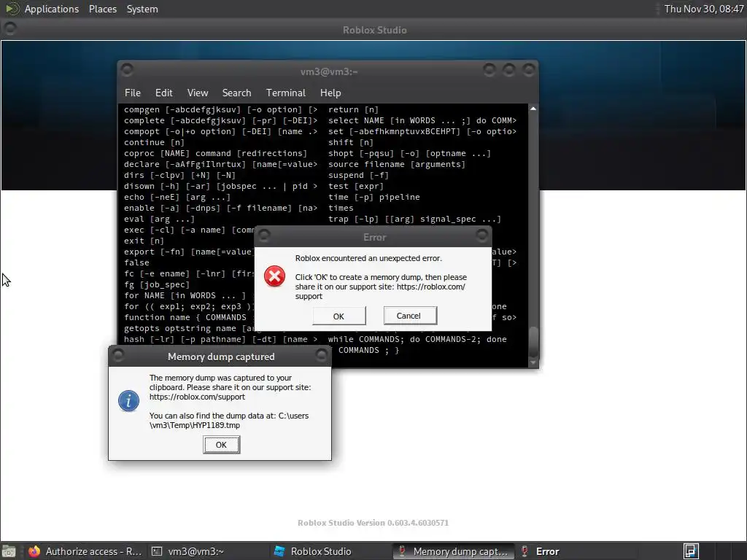Switch to Memory dump captured taskbar entry
This screenshot has width=747, height=560.
[x=453, y=551]
